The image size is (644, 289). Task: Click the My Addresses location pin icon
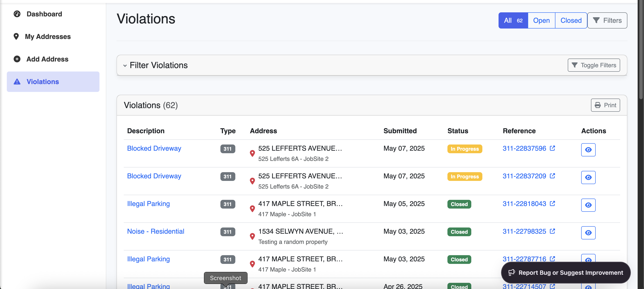[16, 36]
